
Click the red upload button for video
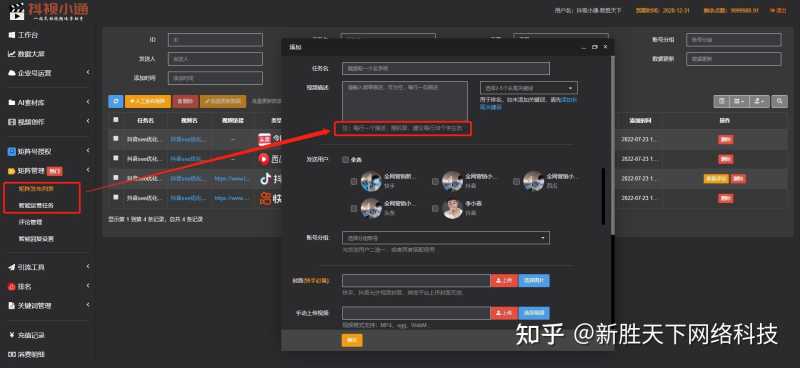(x=504, y=313)
